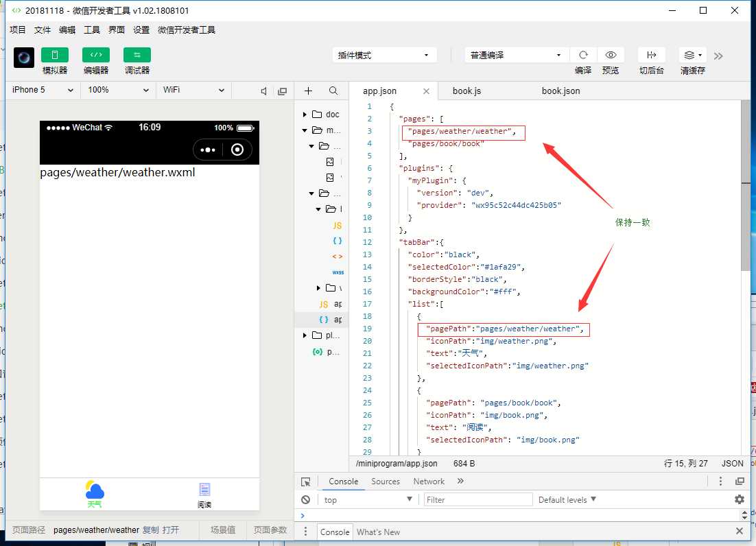Toggle the 调试器 debugger panel button

pyautogui.click(x=137, y=55)
